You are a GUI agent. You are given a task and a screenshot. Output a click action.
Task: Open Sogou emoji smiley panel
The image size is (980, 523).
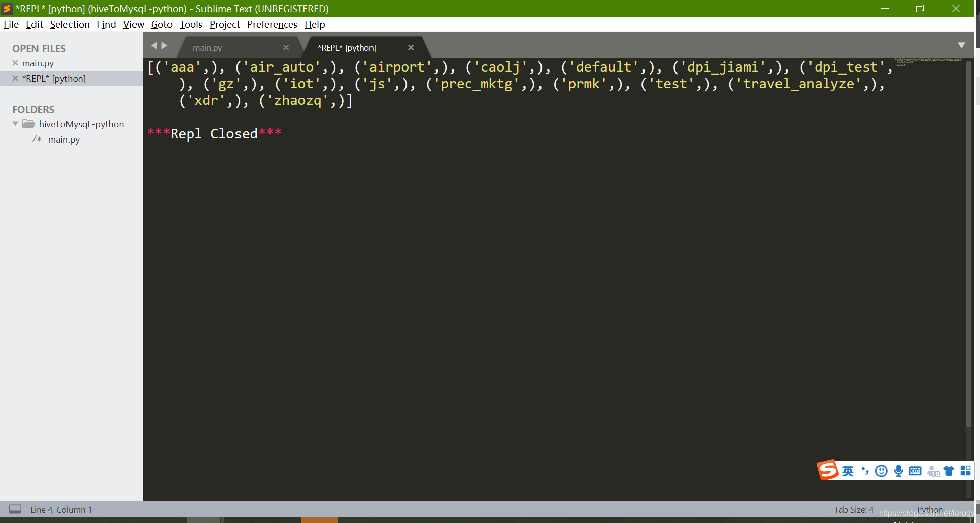tap(882, 471)
